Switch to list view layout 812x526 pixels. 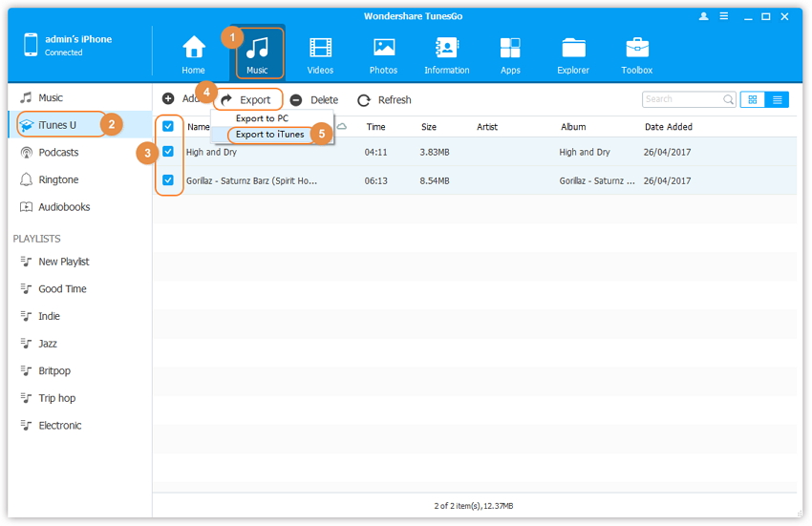pyautogui.click(x=778, y=99)
